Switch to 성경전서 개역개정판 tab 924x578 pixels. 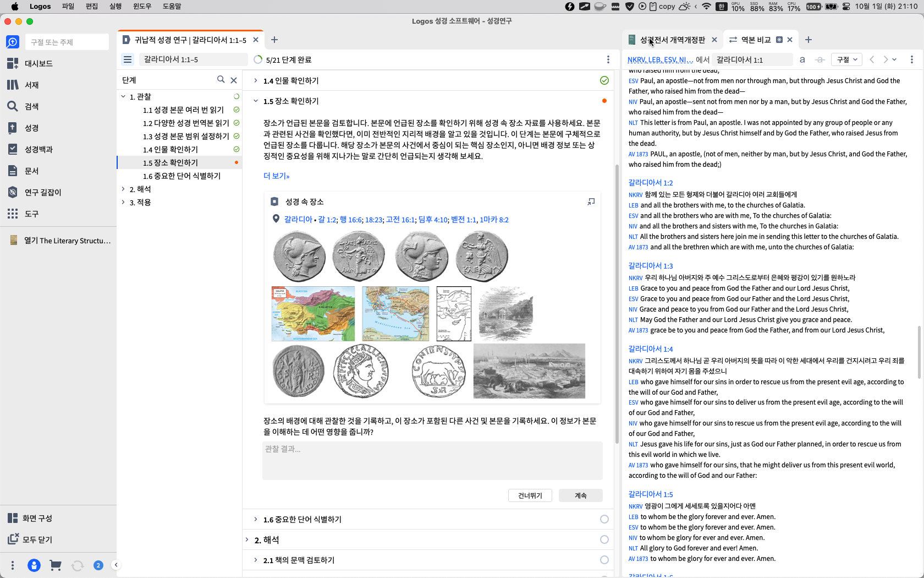coord(672,40)
